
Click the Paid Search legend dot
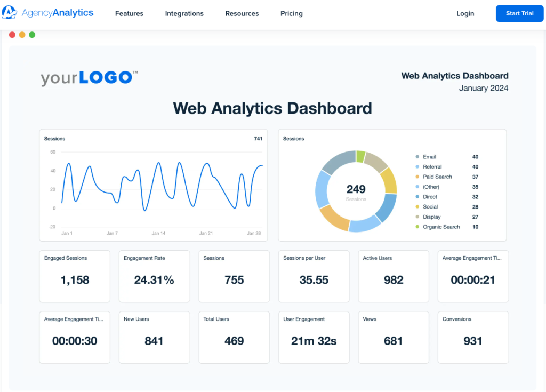pyautogui.click(x=417, y=177)
